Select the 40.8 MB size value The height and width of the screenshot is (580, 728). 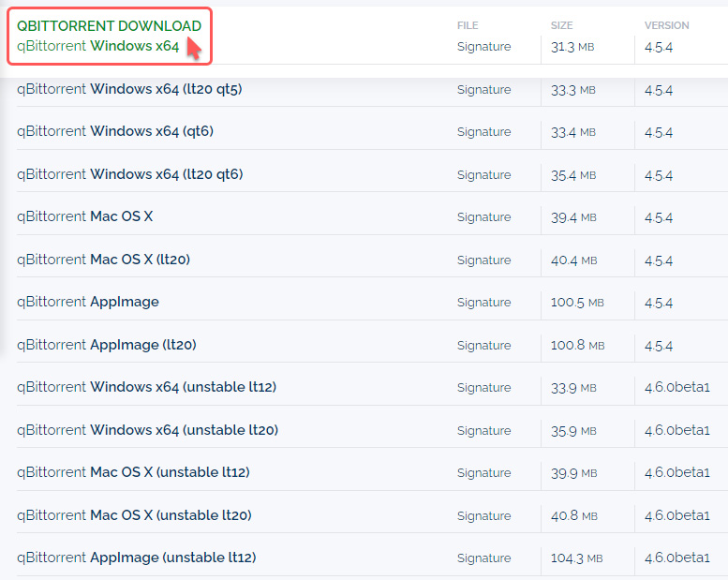[574, 516]
